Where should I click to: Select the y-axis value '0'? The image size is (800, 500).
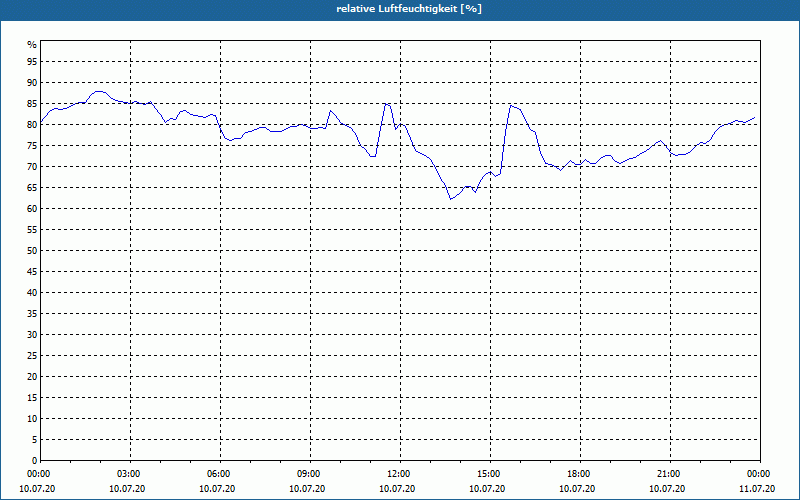click(34, 461)
